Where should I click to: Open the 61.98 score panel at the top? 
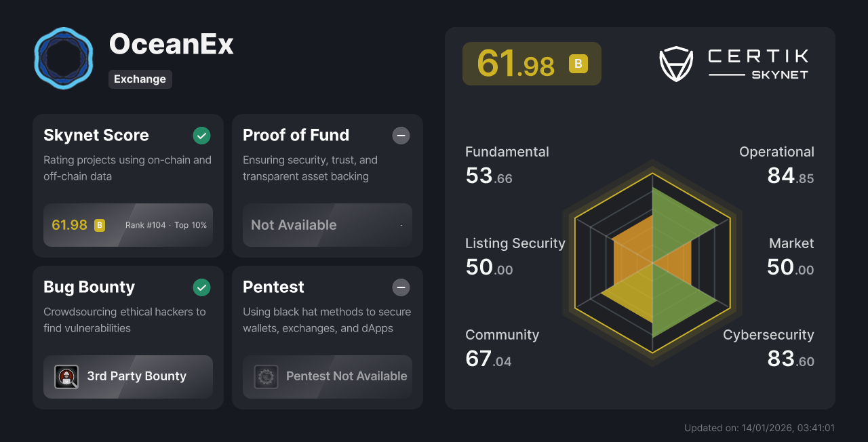[x=532, y=64]
